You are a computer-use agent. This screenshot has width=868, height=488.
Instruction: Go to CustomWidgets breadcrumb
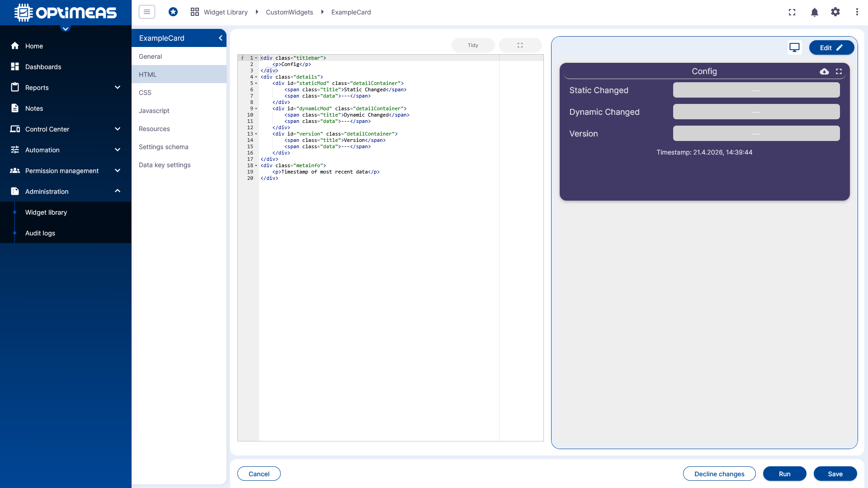(289, 12)
